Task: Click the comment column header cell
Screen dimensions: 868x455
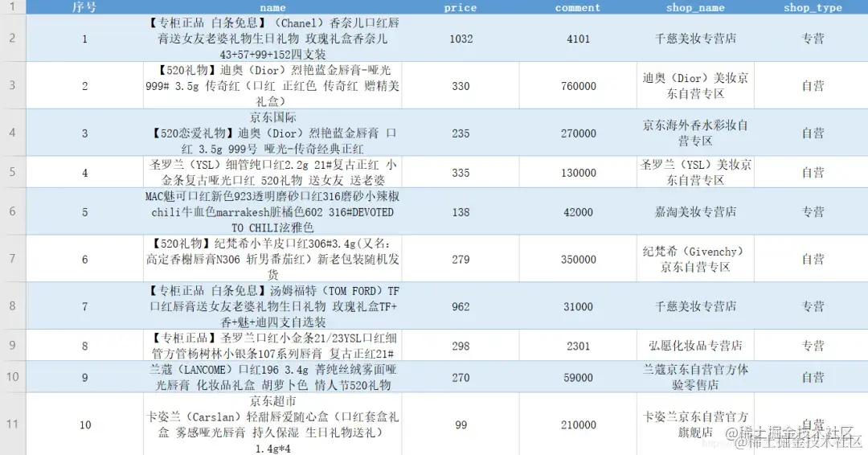Action: click(578, 7)
